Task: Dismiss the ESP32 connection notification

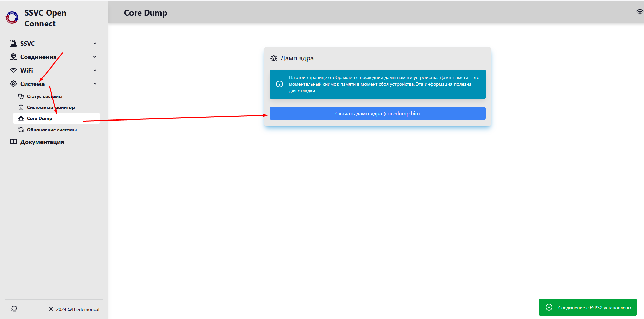Action: tap(587, 307)
